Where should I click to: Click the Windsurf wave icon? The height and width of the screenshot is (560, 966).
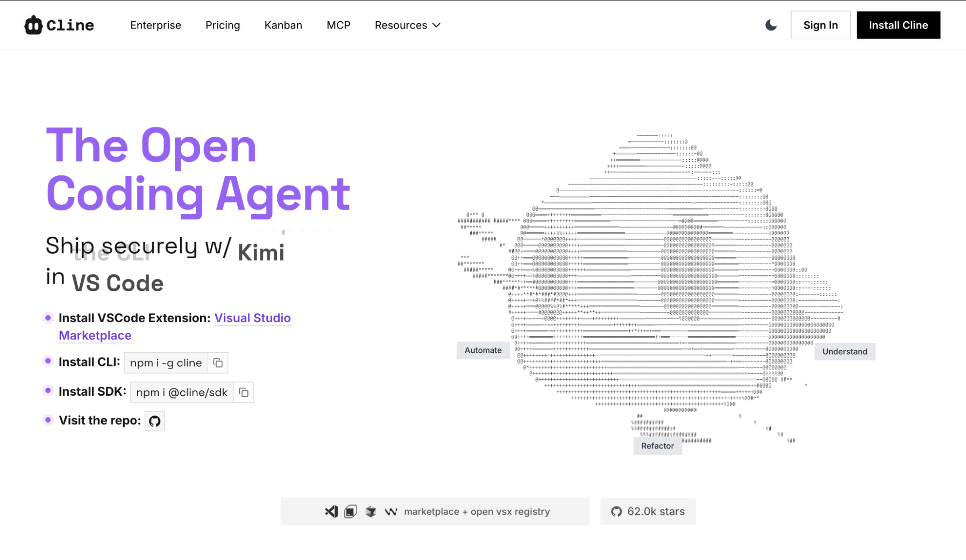391,511
